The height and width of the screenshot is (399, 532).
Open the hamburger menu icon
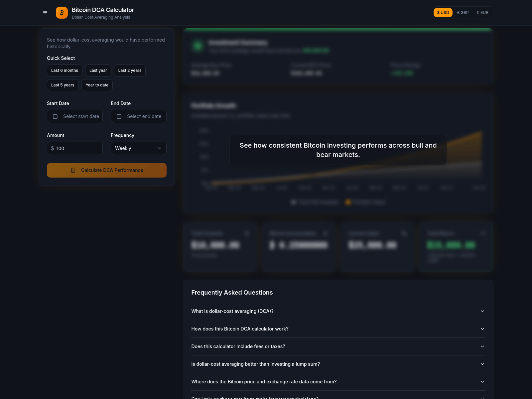tap(45, 13)
